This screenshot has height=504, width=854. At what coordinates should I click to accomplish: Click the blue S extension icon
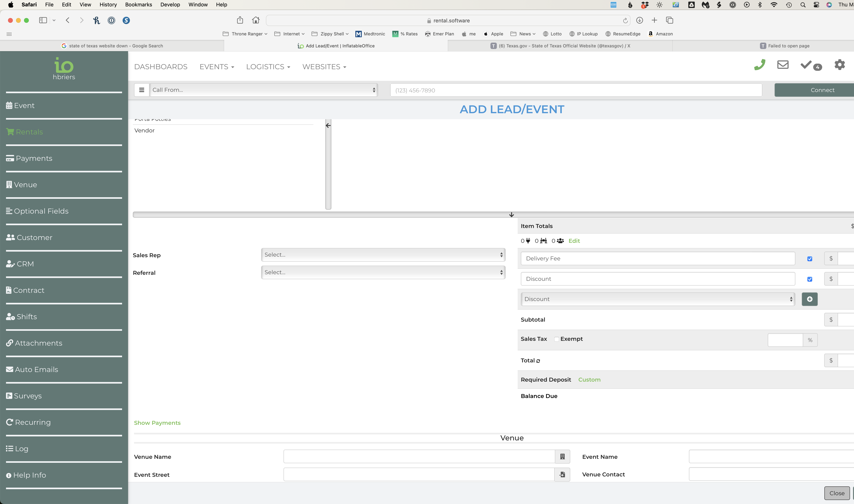coord(126,20)
